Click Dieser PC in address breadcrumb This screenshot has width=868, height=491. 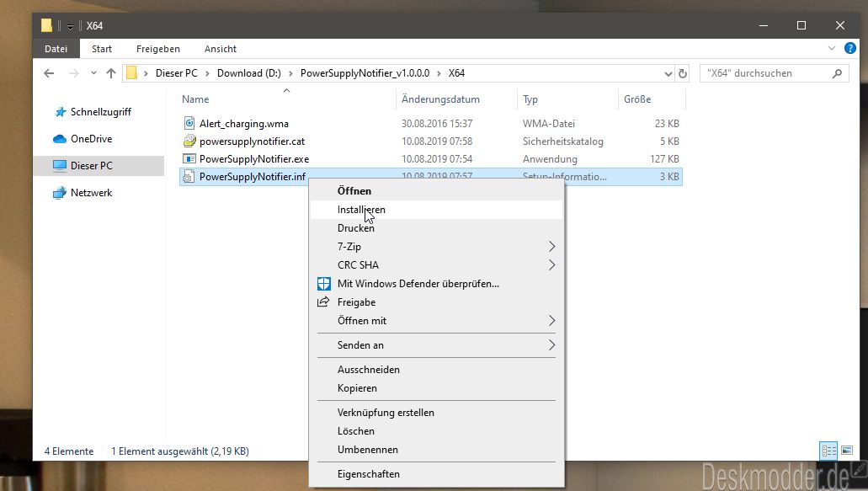177,73
